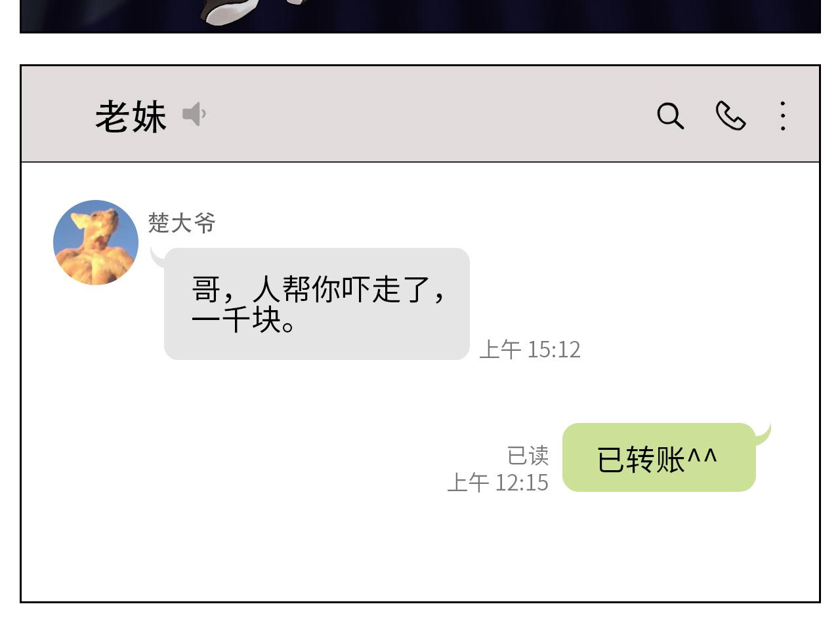Click the gray chat header bar

click(x=420, y=114)
